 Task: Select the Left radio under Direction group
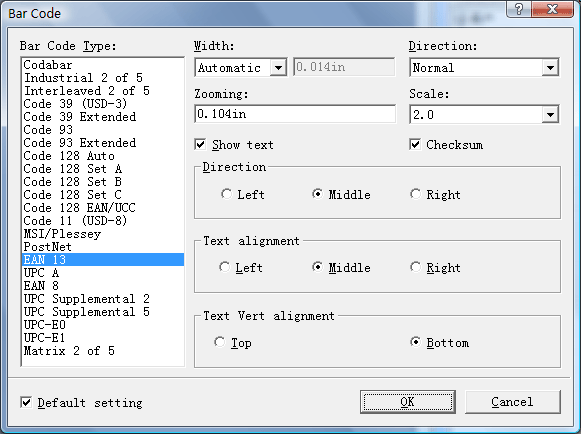pos(226,194)
